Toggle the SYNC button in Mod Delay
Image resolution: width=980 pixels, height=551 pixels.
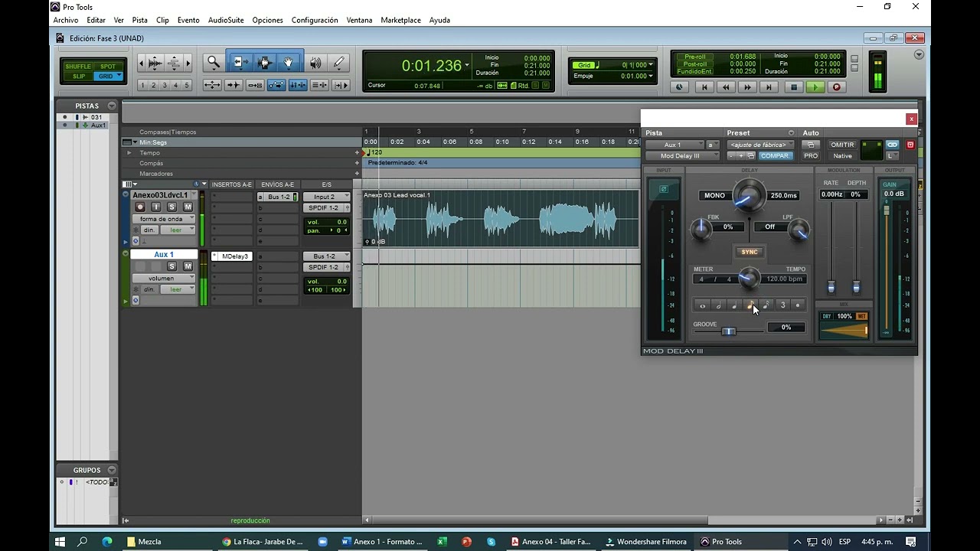750,252
